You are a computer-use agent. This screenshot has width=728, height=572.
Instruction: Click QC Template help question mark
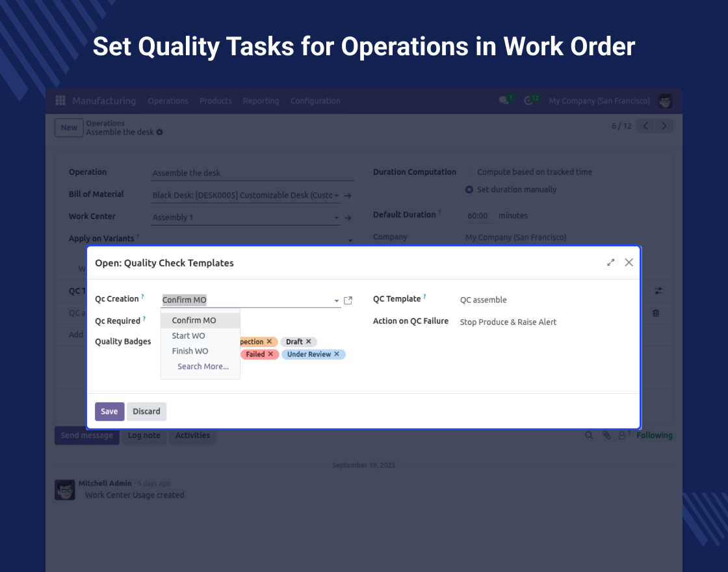pyautogui.click(x=424, y=296)
